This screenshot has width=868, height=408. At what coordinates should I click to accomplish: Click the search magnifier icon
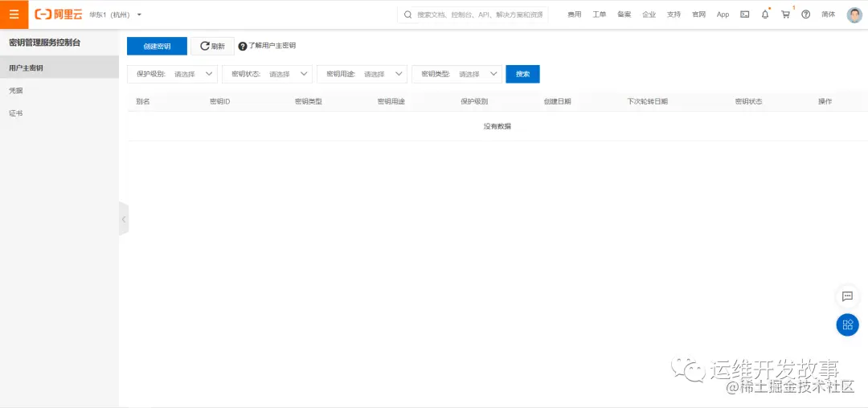408,15
